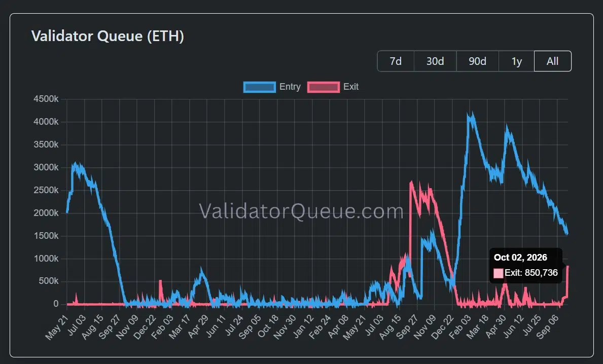Toggle the pink Exit legend swatch

(x=324, y=87)
